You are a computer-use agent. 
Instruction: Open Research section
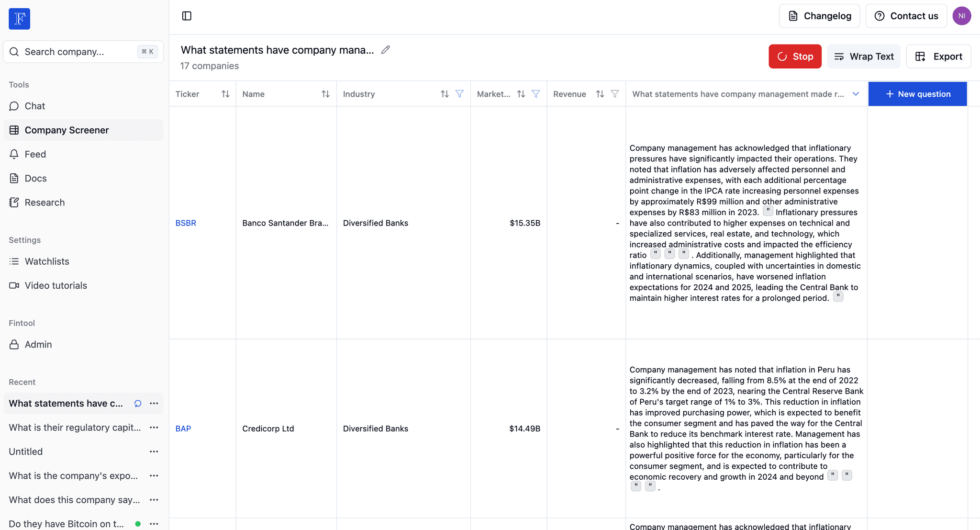83,203
